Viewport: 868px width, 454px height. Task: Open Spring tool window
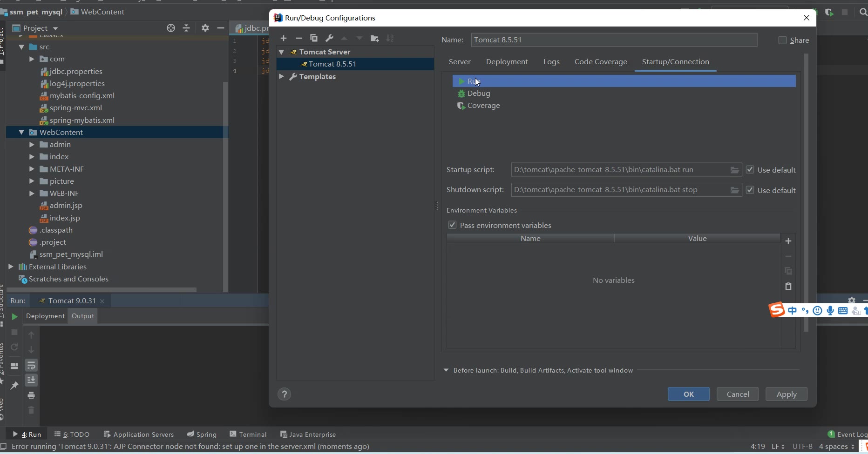pyautogui.click(x=202, y=434)
